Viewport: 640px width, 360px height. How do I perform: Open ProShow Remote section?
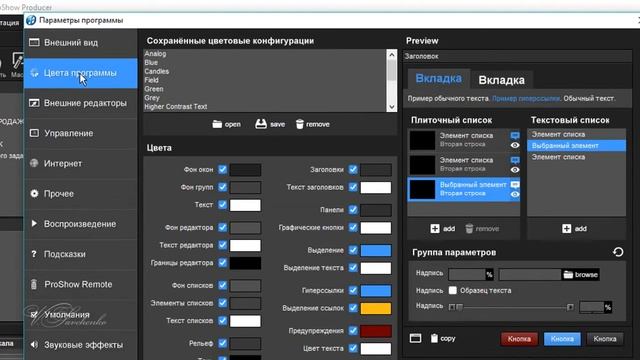tap(81, 284)
